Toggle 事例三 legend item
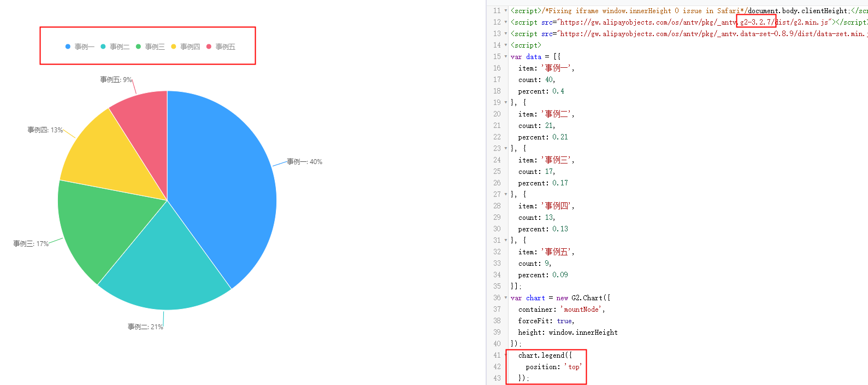The width and height of the screenshot is (868, 385). tap(150, 47)
